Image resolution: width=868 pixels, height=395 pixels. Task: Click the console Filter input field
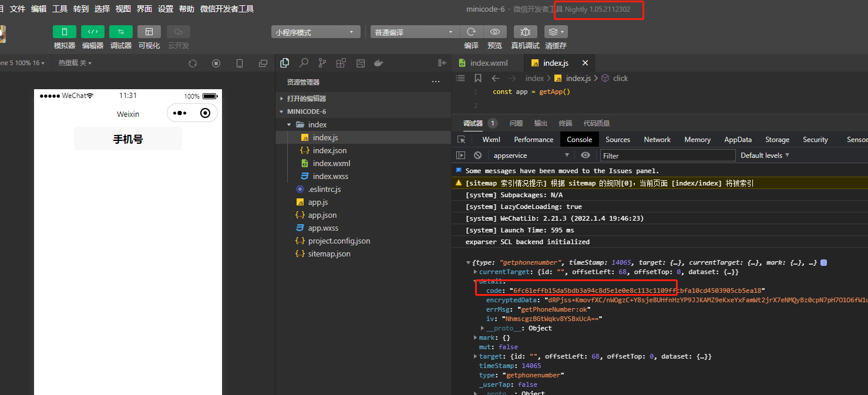(x=667, y=156)
